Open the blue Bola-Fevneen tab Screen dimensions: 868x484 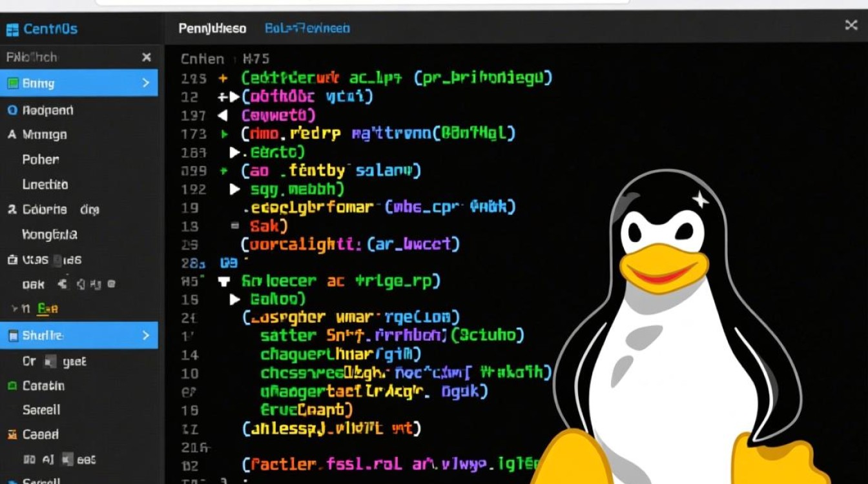[x=307, y=28]
